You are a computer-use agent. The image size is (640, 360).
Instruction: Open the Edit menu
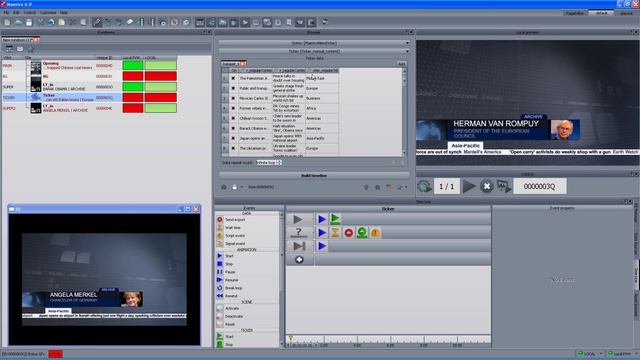(16, 13)
